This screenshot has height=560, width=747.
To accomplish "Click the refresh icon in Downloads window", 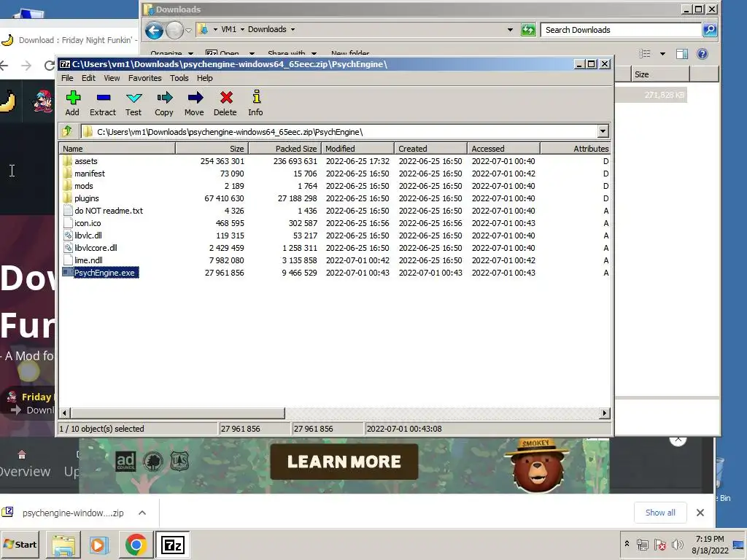I will (x=528, y=29).
